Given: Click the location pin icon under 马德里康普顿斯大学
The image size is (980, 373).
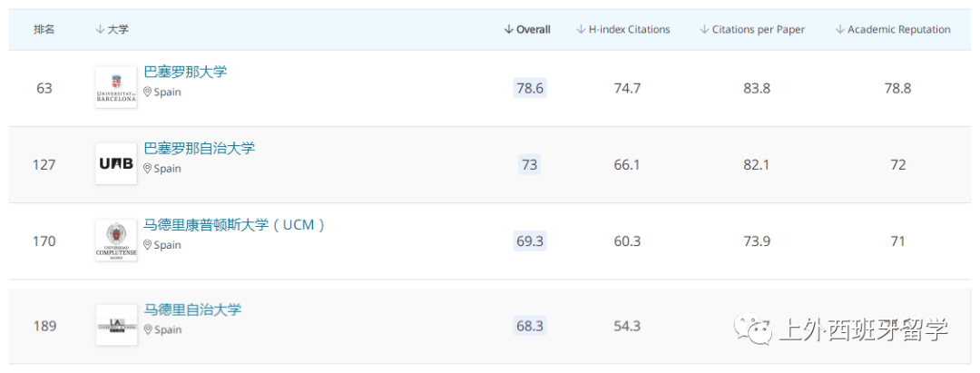Looking at the screenshot, I should click(148, 245).
